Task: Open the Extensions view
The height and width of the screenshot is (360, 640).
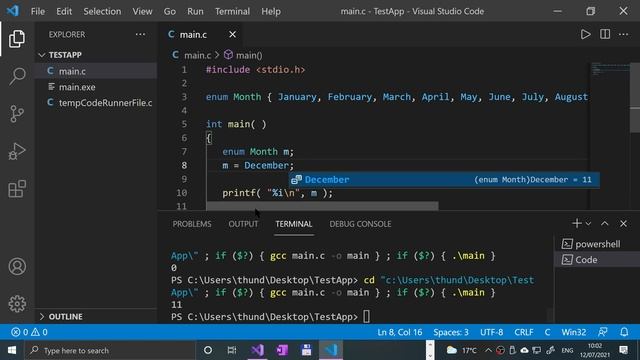Action: [x=17, y=189]
